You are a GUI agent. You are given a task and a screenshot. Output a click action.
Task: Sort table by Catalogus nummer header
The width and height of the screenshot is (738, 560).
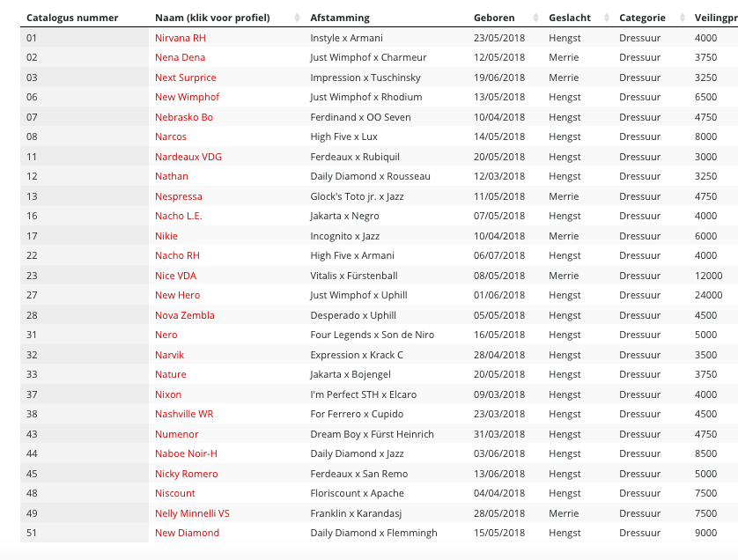pos(72,18)
